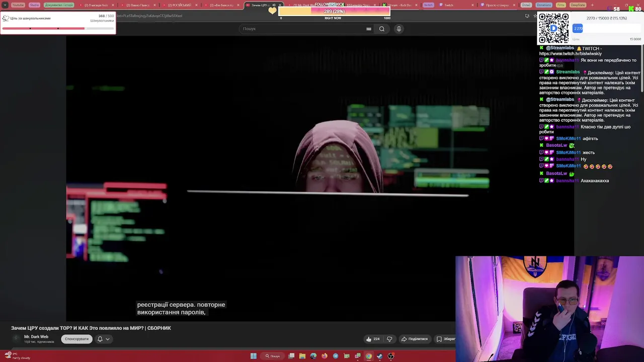Open the Donations bookmark
The width and height of the screenshot is (644, 362).
[543, 5]
